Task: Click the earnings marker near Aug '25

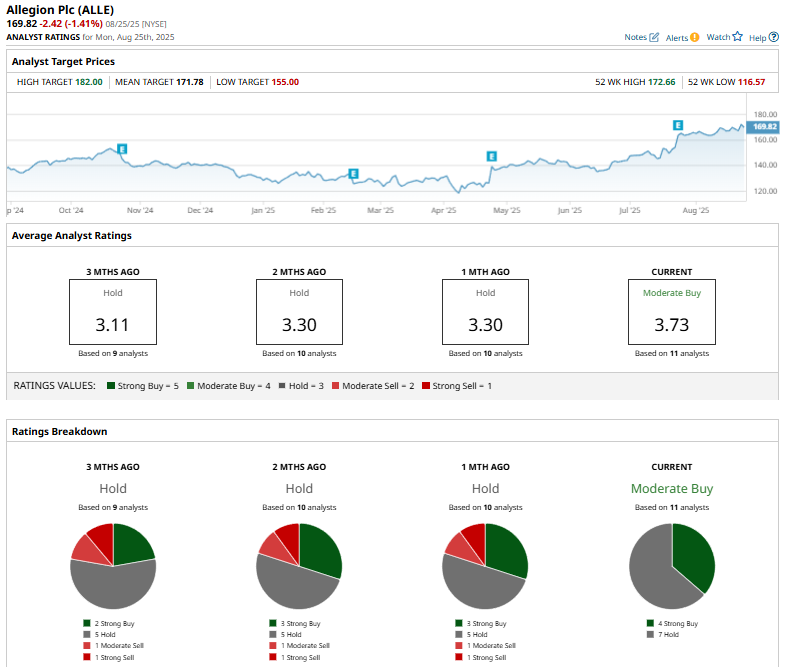Action: click(x=678, y=125)
